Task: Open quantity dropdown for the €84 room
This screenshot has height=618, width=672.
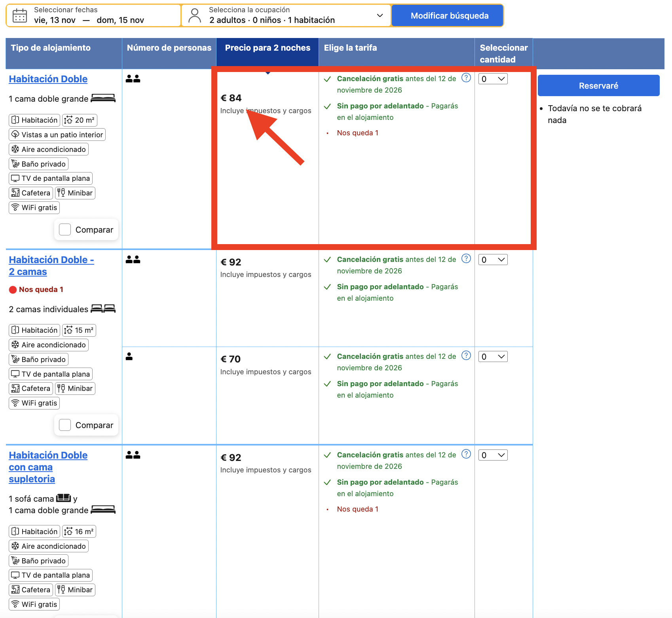Action: click(493, 79)
